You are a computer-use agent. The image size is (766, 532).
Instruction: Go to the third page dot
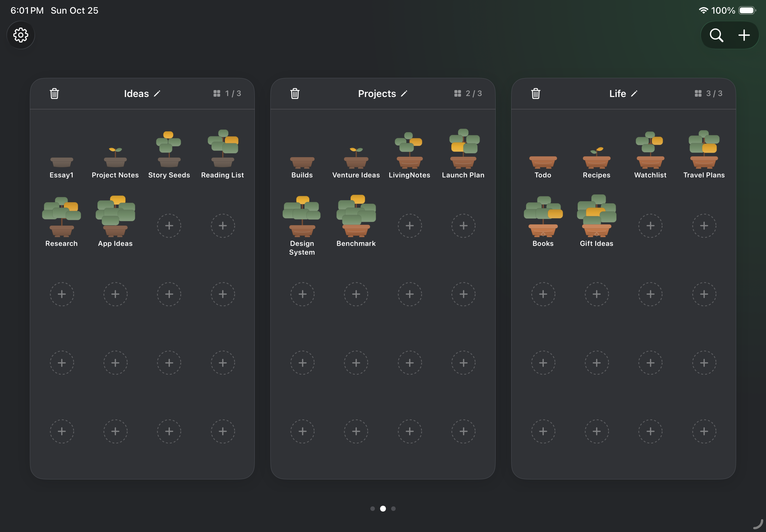point(393,508)
